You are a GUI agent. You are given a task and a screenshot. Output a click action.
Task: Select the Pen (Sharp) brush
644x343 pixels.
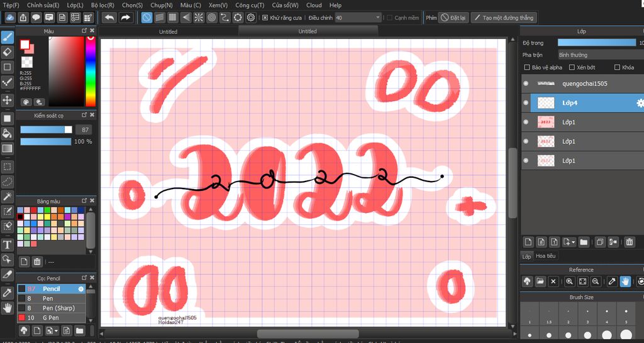tap(52, 308)
